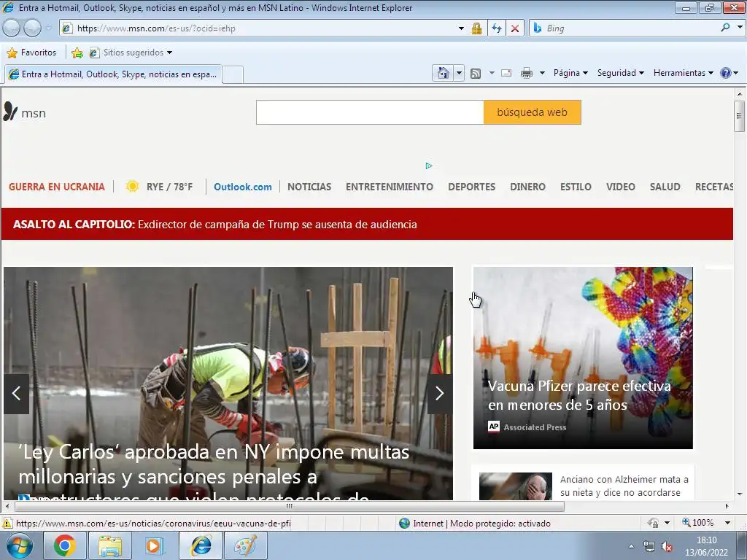The image size is (747, 560).
Task: Open 'Ley Carlos' aprobada en NY headline
Action: click(214, 472)
